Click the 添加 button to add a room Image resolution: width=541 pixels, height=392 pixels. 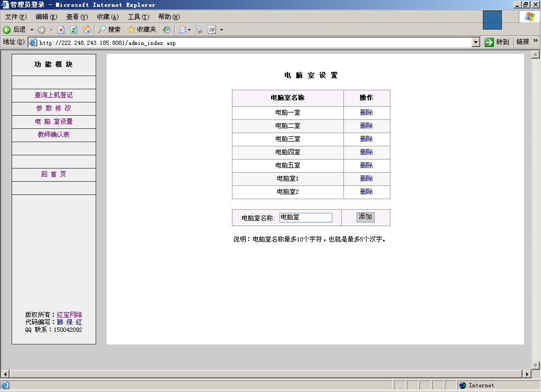pyautogui.click(x=365, y=217)
